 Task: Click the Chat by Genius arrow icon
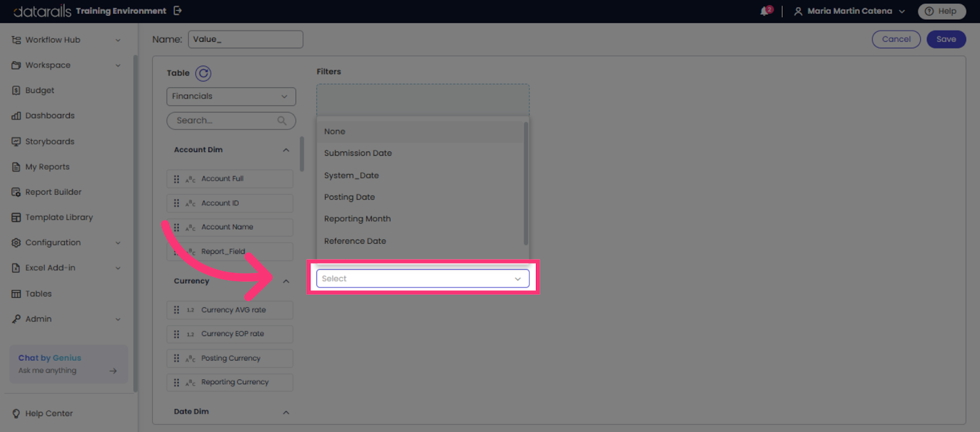pos(113,371)
